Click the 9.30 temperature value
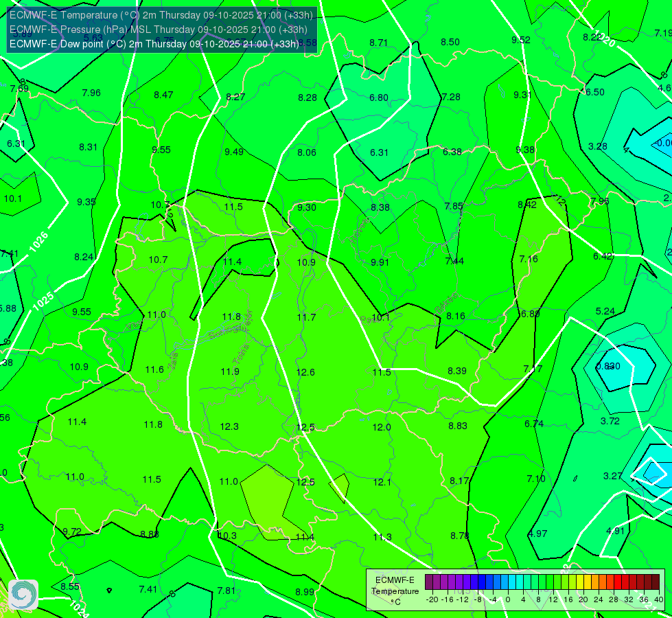This screenshot has width=672, height=618. point(307,207)
